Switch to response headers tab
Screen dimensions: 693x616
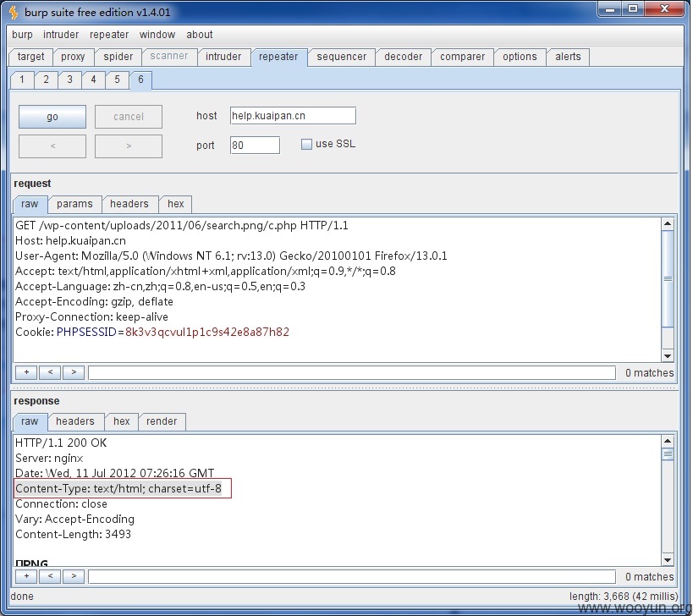75,421
